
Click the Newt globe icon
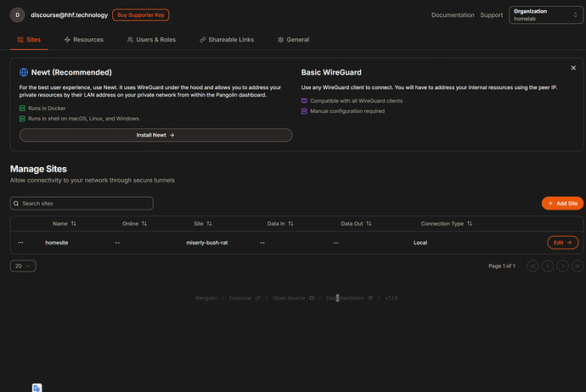[x=24, y=72]
